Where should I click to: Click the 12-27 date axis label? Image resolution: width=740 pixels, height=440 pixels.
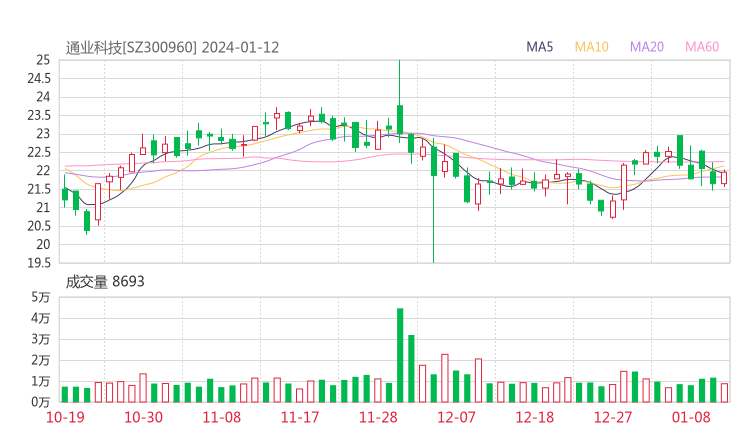click(x=613, y=417)
